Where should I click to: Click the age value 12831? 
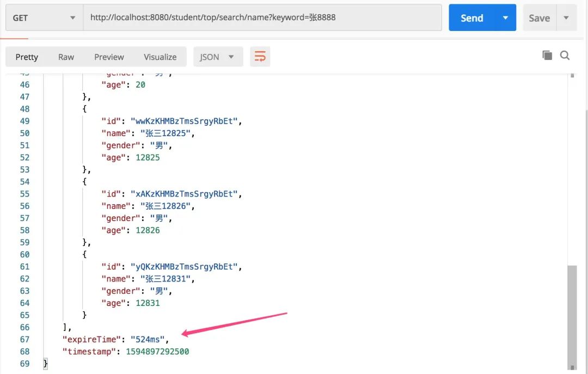(148, 303)
